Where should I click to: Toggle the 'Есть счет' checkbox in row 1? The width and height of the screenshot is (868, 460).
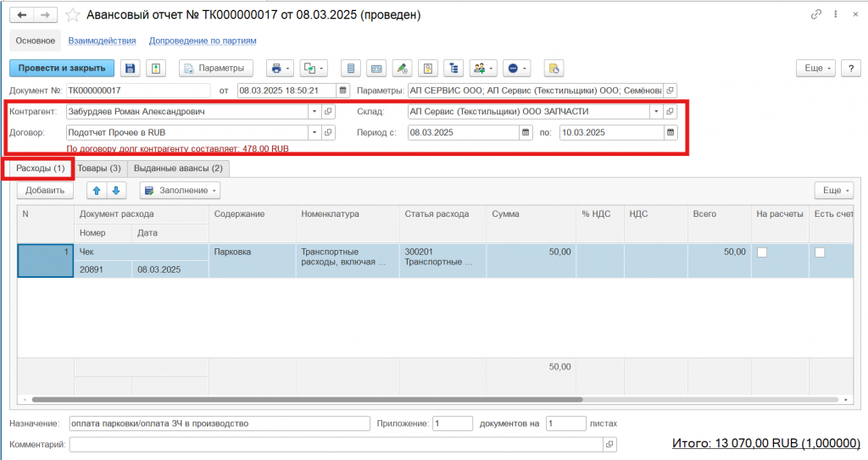(820, 252)
